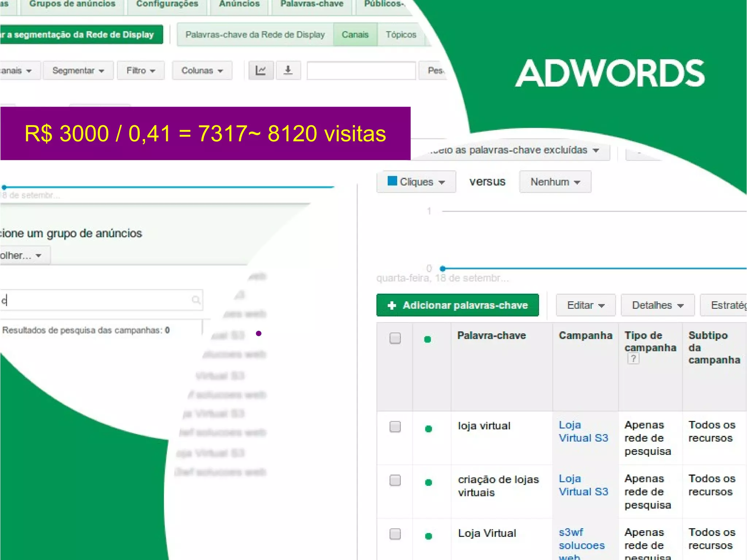Viewport: 747px width, 560px height.
Task: Open the palavras-chave excluídas dropdown
Action: pyautogui.click(x=514, y=150)
